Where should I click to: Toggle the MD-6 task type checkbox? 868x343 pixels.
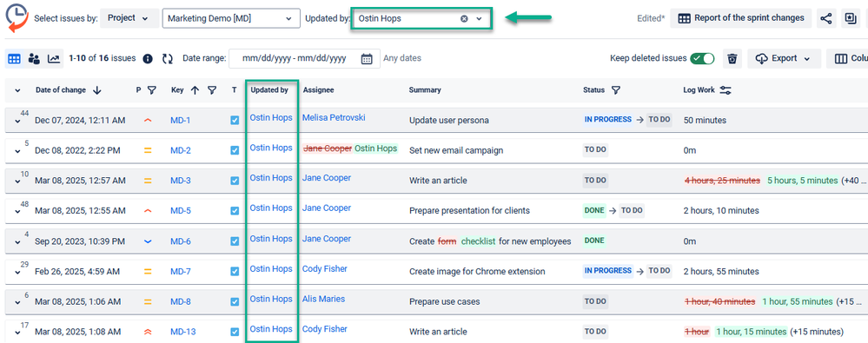[235, 241]
